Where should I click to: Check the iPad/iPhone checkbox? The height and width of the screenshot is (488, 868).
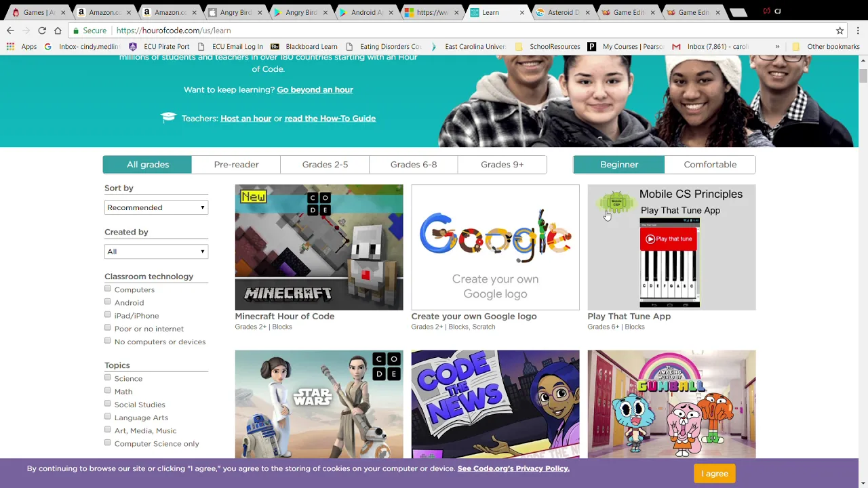pyautogui.click(x=108, y=314)
